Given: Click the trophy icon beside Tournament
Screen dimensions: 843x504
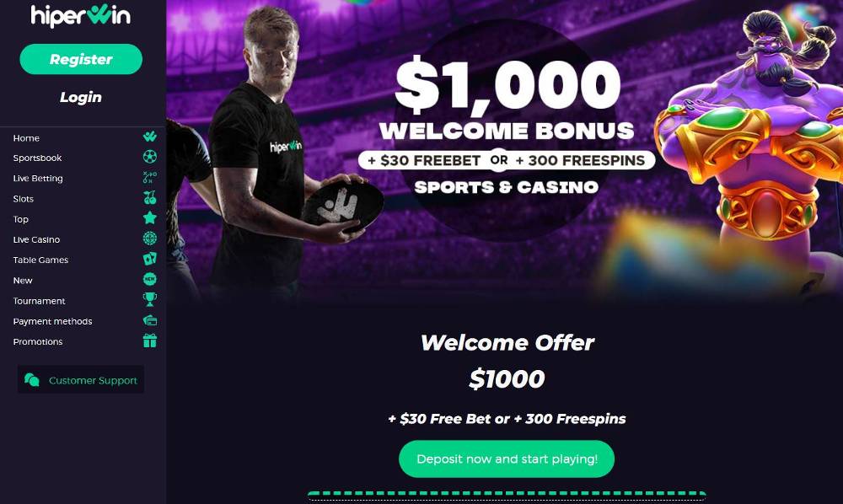Looking at the screenshot, I should pyautogui.click(x=150, y=299).
